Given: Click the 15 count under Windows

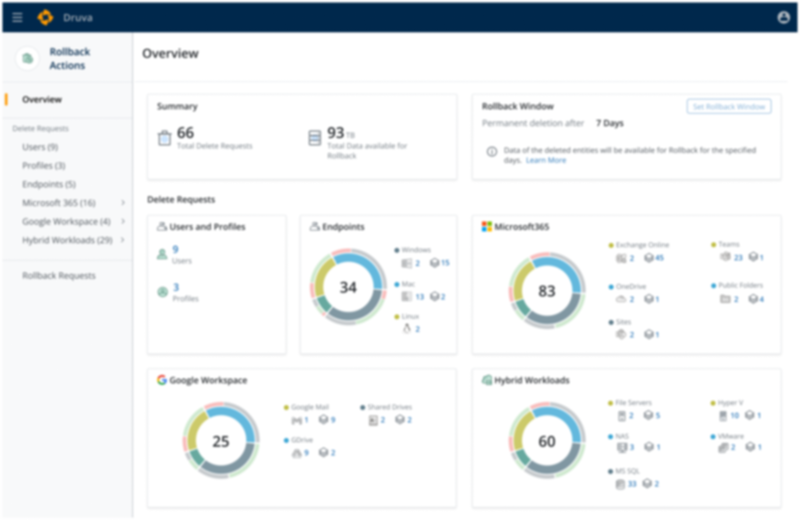Looking at the screenshot, I should click(x=445, y=263).
